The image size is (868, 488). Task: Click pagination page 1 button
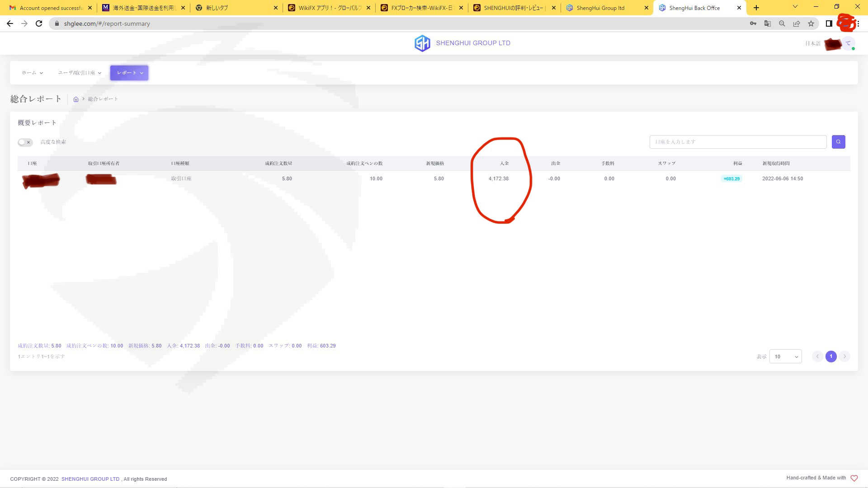(831, 357)
